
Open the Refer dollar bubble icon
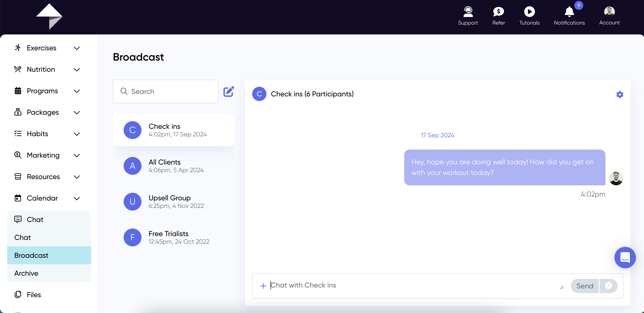pyautogui.click(x=498, y=11)
